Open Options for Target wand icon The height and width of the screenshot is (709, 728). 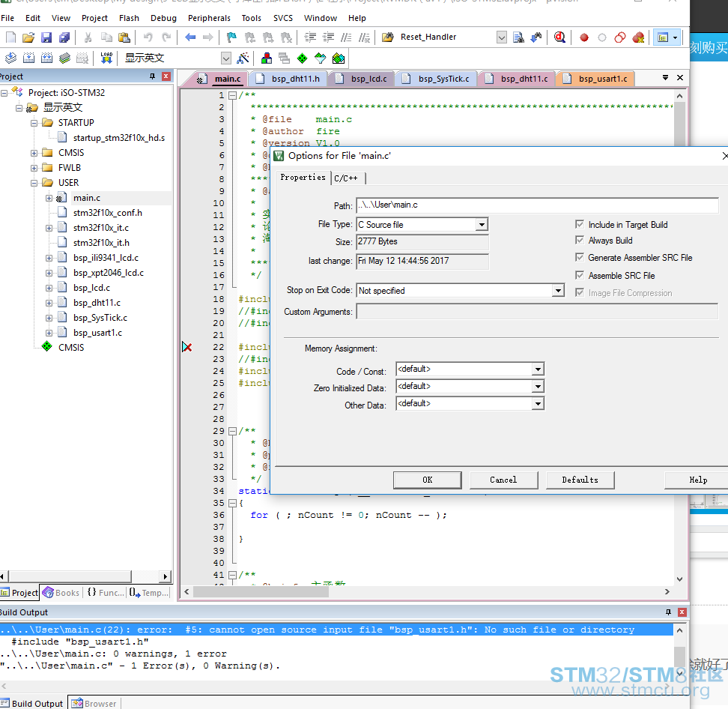(243, 58)
